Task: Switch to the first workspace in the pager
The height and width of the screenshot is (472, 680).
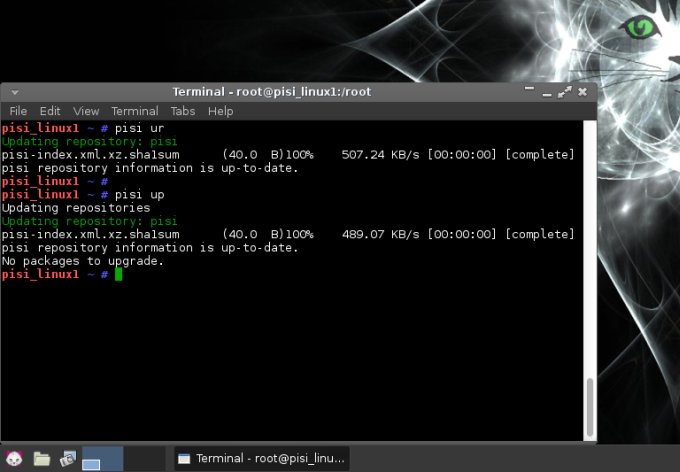Action: (102, 459)
